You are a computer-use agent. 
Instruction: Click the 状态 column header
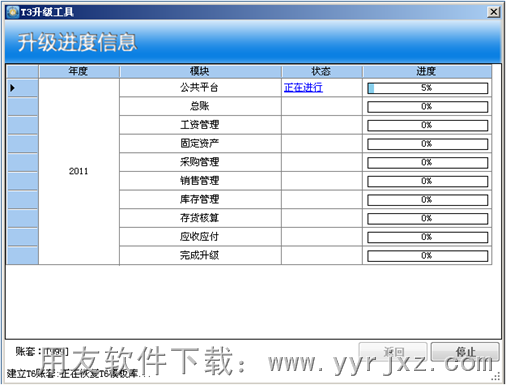321,71
